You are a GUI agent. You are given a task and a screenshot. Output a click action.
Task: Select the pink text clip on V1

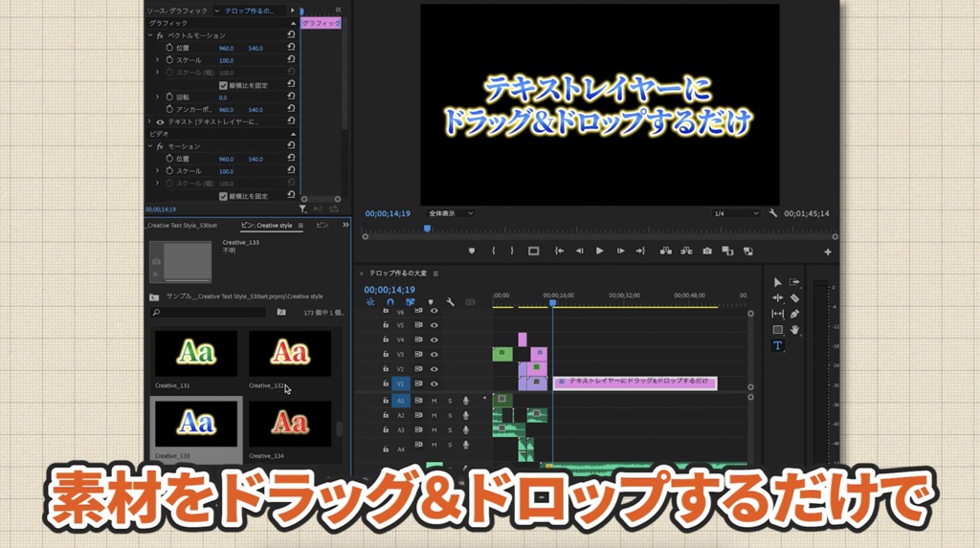(x=635, y=383)
